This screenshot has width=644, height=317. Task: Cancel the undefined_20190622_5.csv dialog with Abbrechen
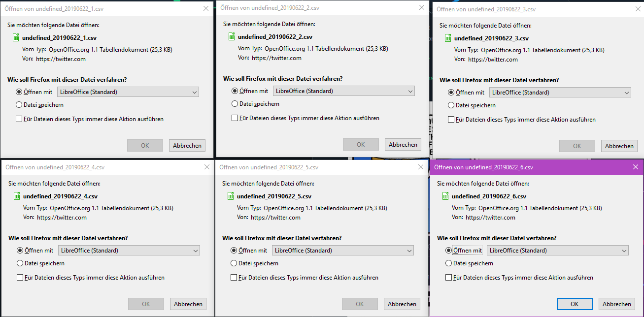[x=403, y=304]
